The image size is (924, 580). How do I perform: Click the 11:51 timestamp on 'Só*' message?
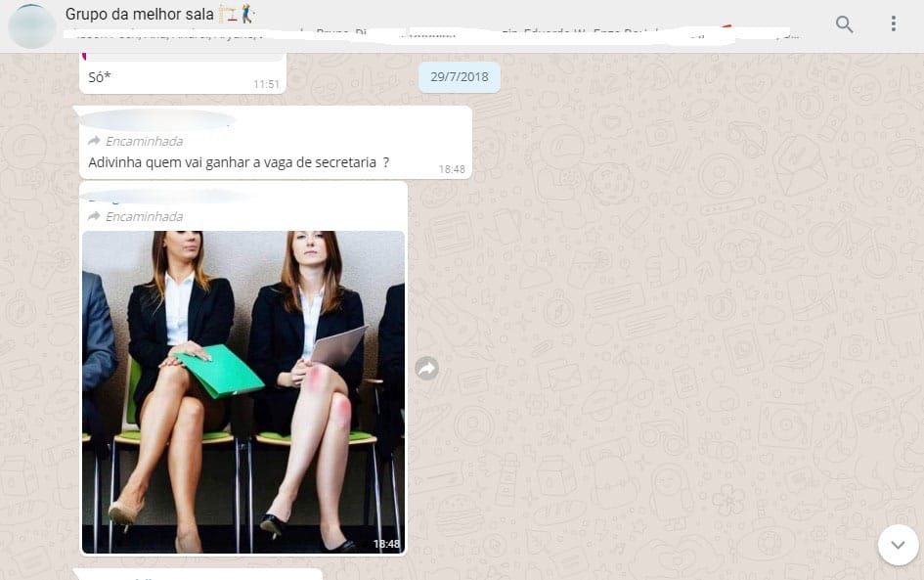point(266,85)
